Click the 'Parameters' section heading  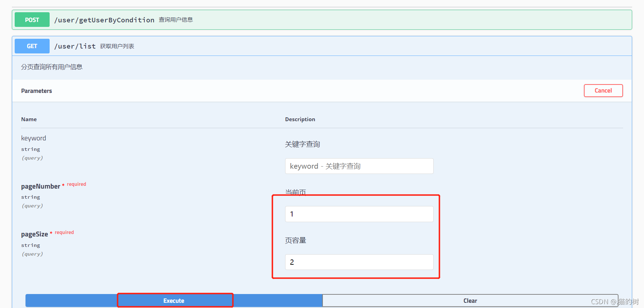coord(36,91)
